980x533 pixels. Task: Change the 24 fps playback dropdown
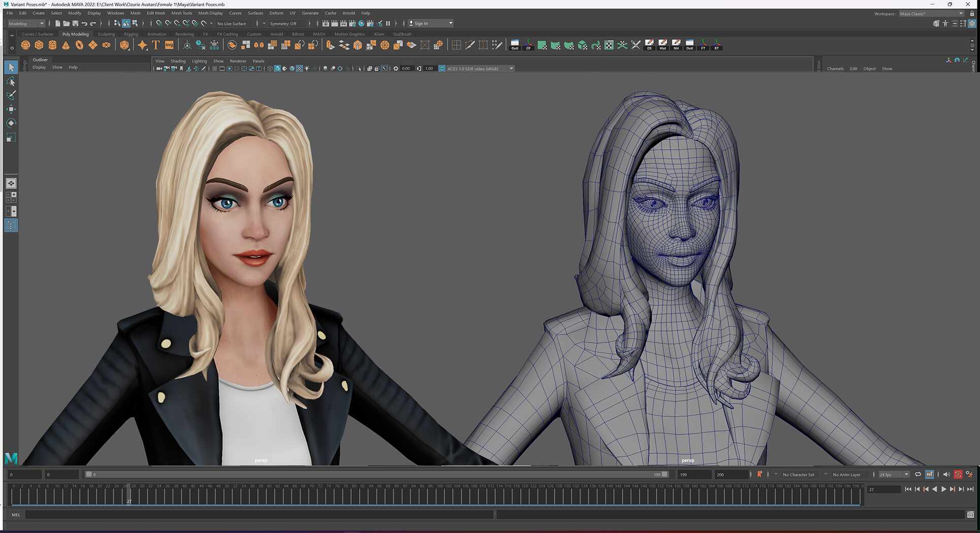coord(892,474)
